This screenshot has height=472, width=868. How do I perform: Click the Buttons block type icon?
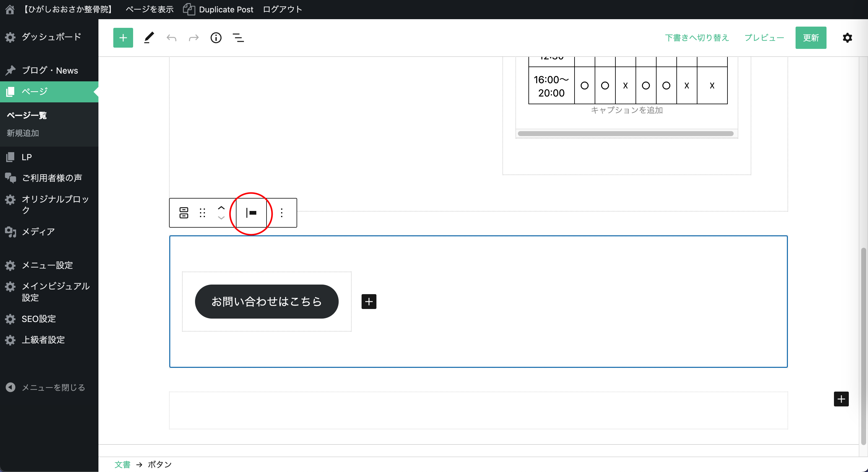[184, 213]
